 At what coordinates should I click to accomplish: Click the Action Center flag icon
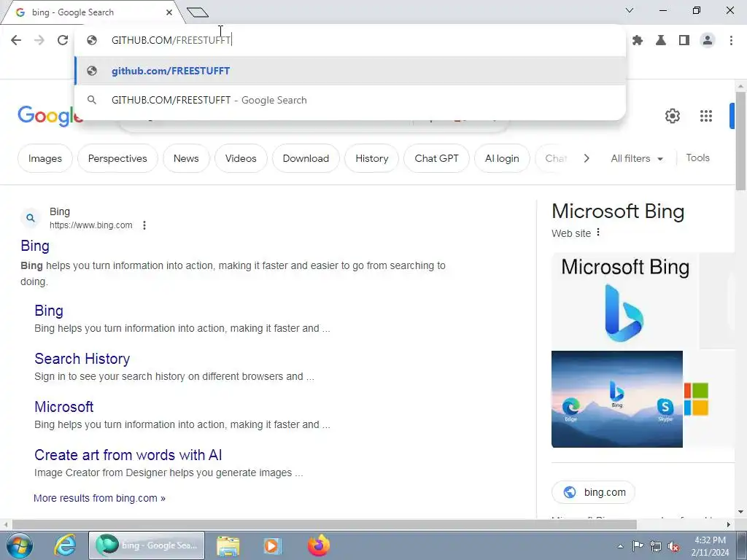638,546
